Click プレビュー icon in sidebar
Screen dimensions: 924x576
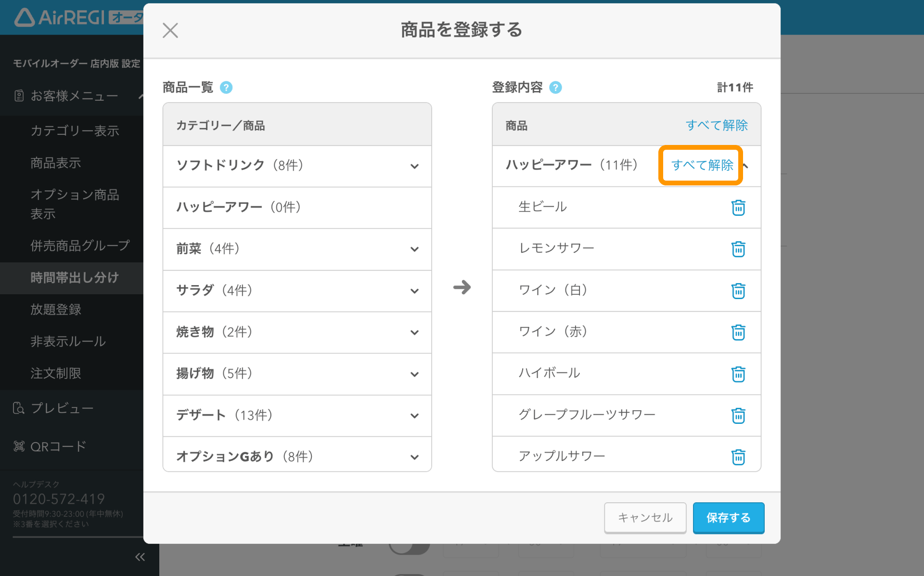pyautogui.click(x=19, y=408)
